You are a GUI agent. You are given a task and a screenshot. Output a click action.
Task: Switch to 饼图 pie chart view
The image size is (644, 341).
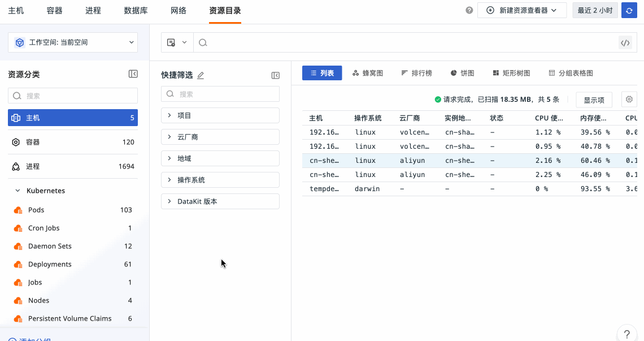(462, 73)
